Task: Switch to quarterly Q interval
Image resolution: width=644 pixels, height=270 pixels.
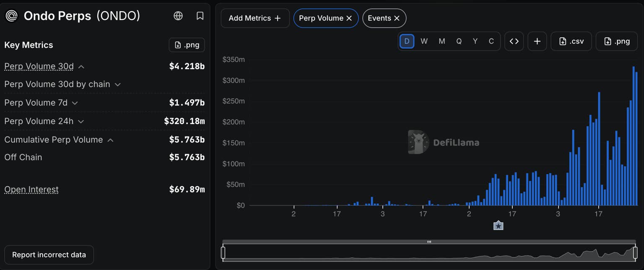Action: tap(459, 41)
